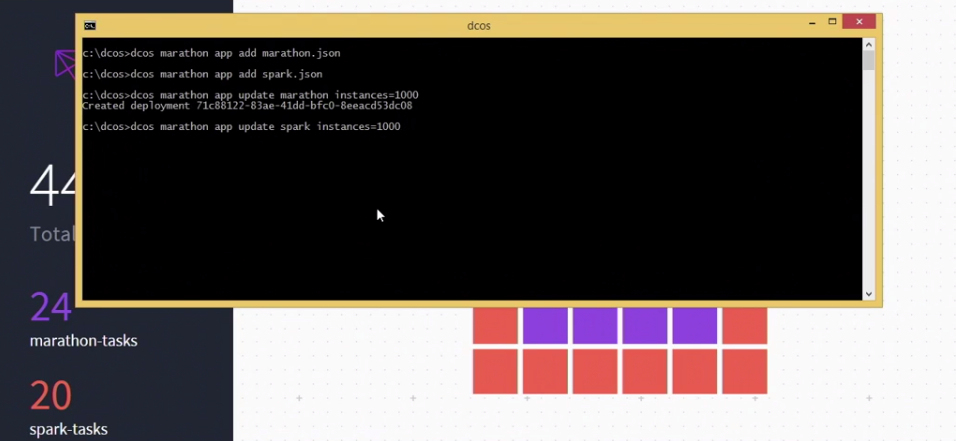956x441 pixels.
Task: Click the terminal scrollbar up arrow
Action: click(868, 45)
